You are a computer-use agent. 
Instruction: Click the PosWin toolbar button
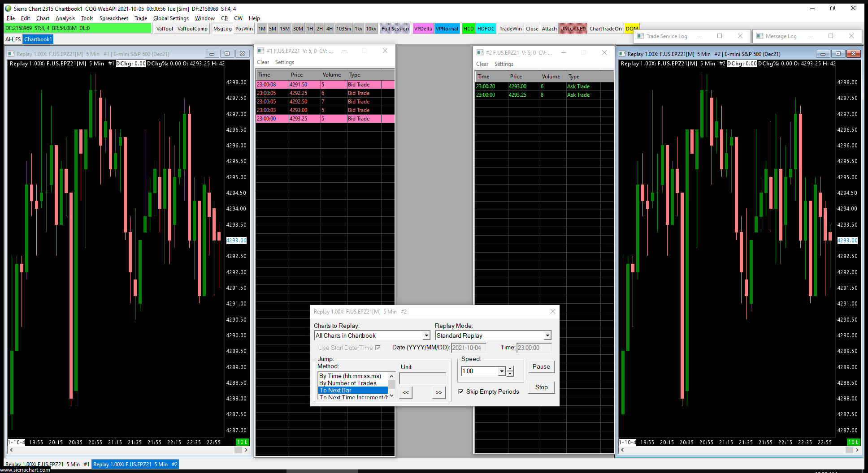click(x=244, y=29)
